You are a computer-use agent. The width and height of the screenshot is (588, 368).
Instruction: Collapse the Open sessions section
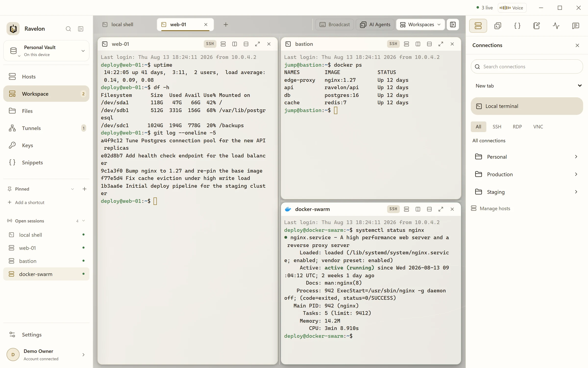[x=83, y=221]
